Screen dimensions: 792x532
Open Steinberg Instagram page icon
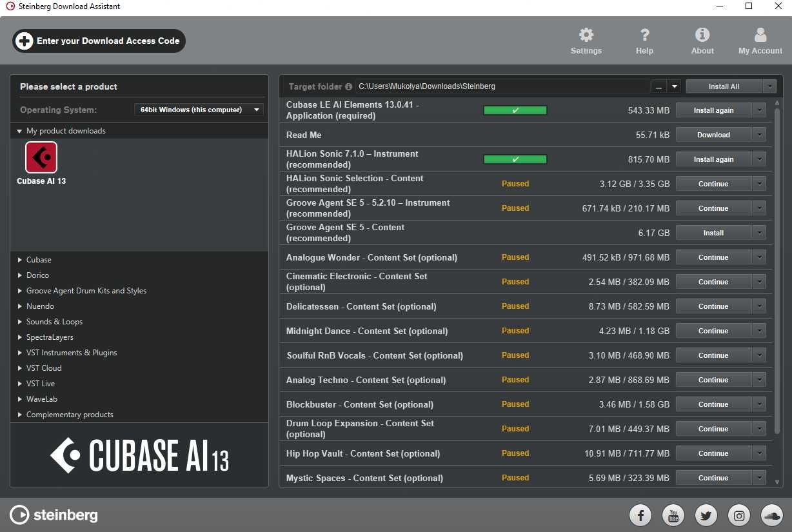coord(739,515)
